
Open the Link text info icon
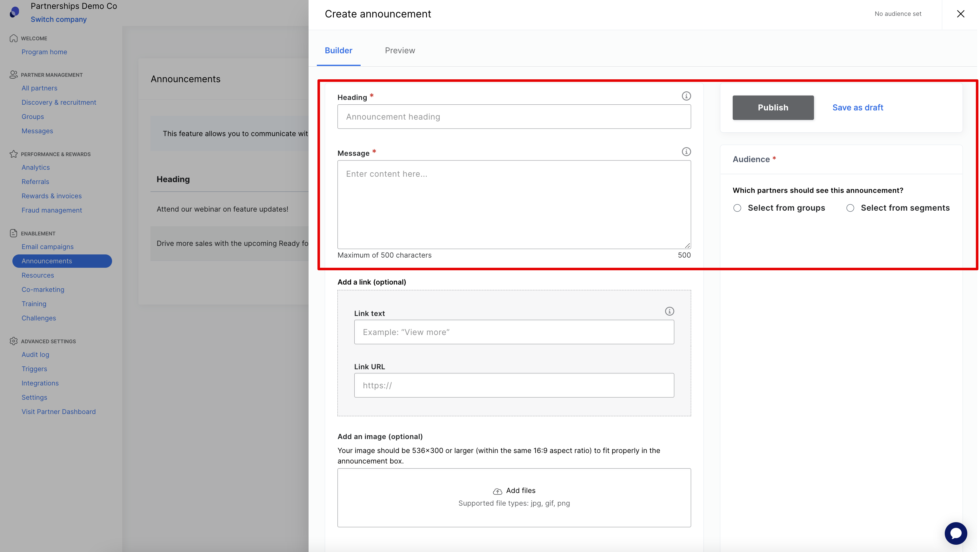pos(669,311)
